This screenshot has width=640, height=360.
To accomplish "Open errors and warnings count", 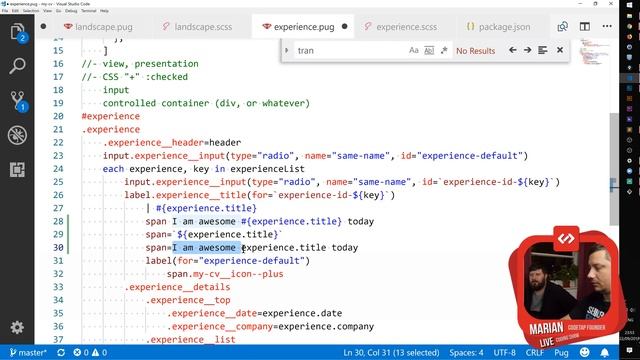I will (x=90, y=352).
